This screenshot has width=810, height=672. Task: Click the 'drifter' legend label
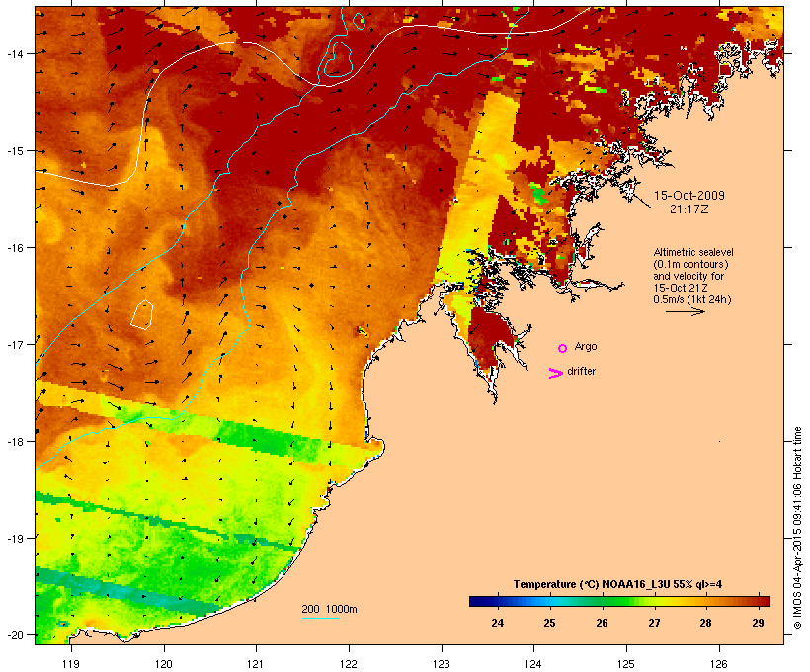581,371
